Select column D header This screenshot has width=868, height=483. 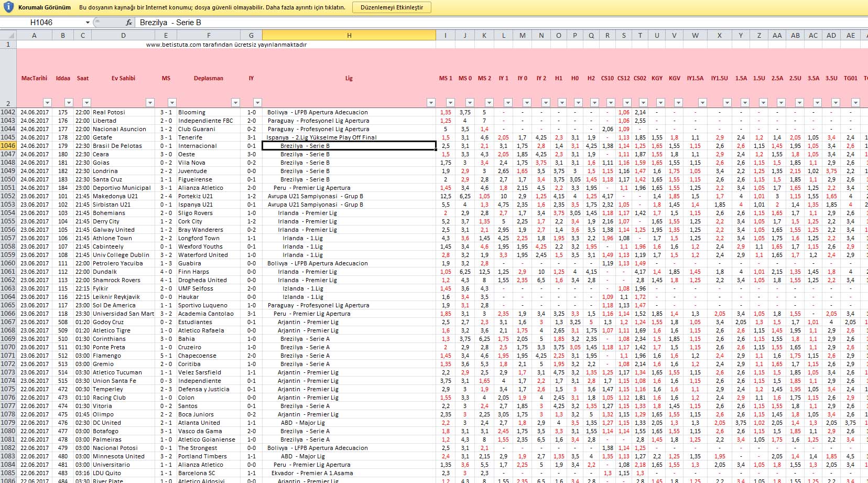123,36
